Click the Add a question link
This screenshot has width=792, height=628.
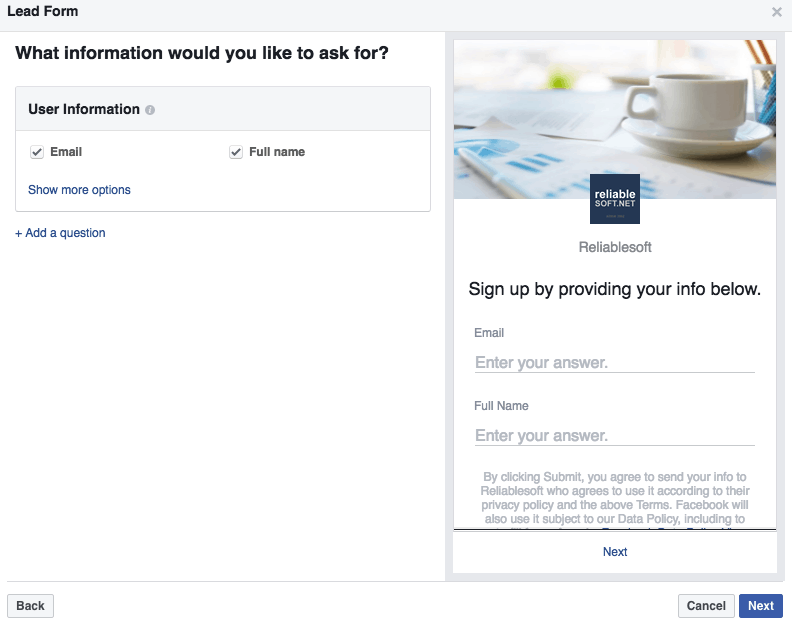click(x=60, y=233)
